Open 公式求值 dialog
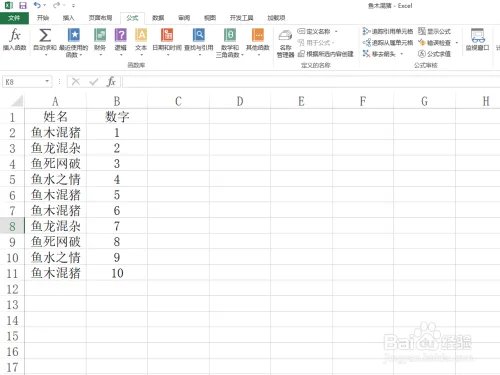Viewport: 500px width, 375px height. (434, 54)
